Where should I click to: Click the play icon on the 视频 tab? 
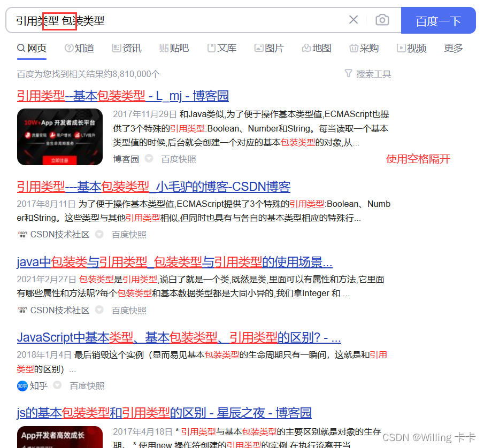(x=401, y=48)
